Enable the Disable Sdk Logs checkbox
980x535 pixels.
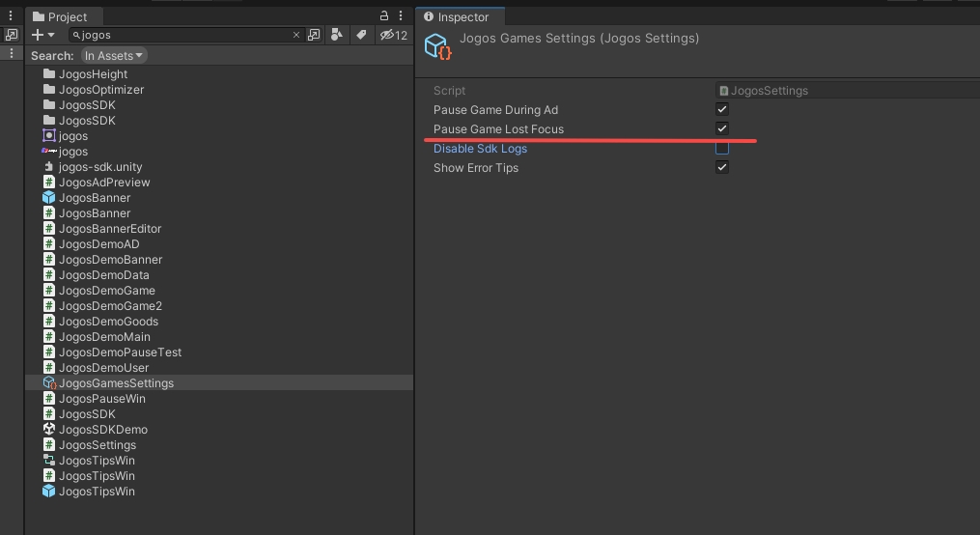pyautogui.click(x=721, y=149)
